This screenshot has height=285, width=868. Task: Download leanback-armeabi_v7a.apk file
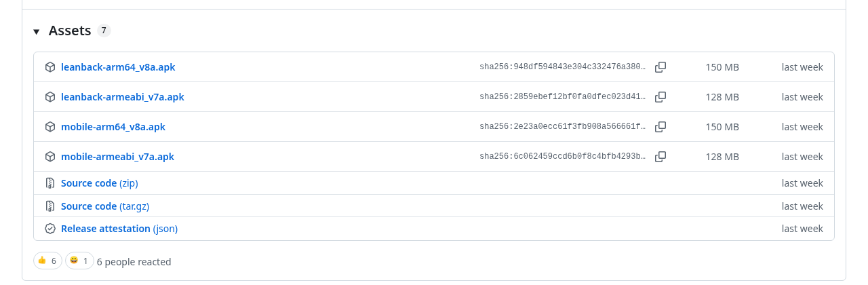[123, 97]
